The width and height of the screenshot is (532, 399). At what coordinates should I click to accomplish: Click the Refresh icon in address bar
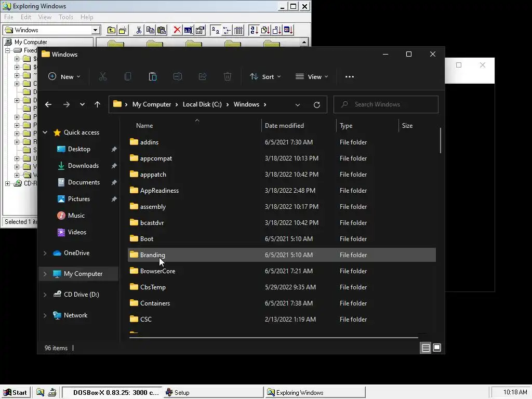317,105
